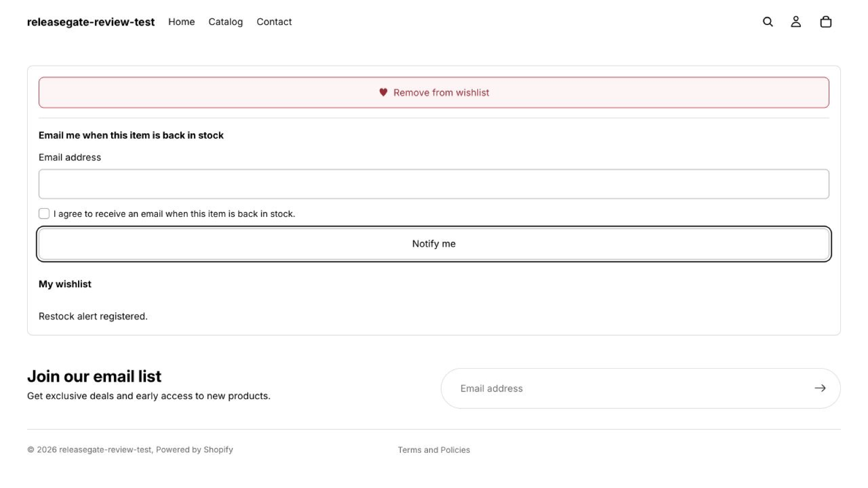
Task: Click the 'Join our email list' heading
Action: (94, 376)
